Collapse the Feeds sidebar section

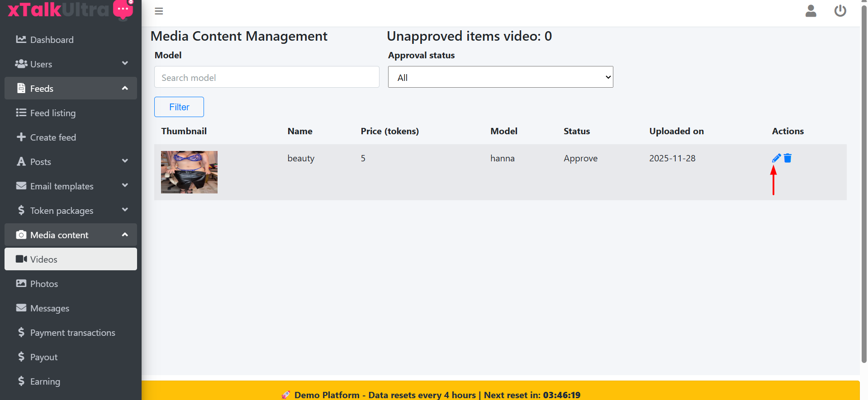(71, 89)
